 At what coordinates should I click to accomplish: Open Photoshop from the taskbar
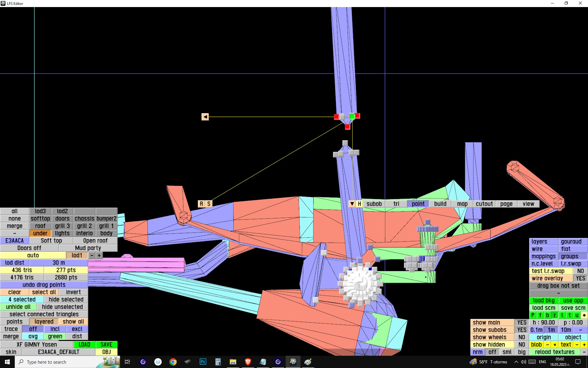(x=203, y=362)
